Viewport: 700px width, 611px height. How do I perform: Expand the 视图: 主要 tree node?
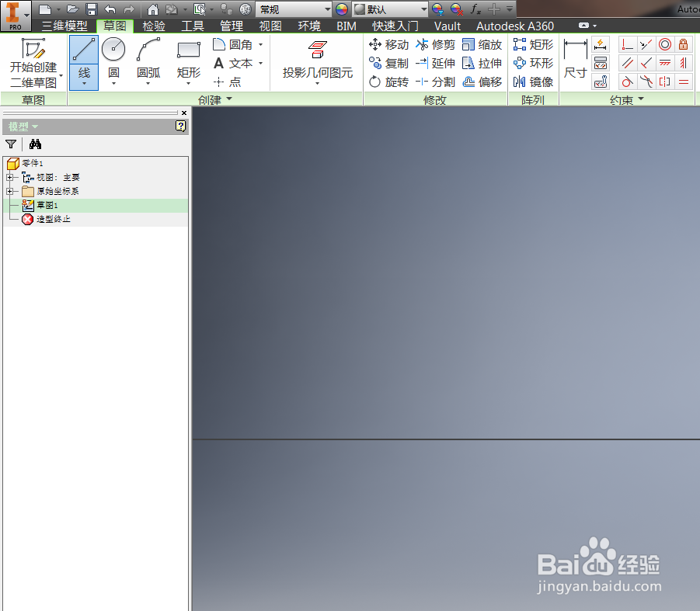pyautogui.click(x=10, y=178)
